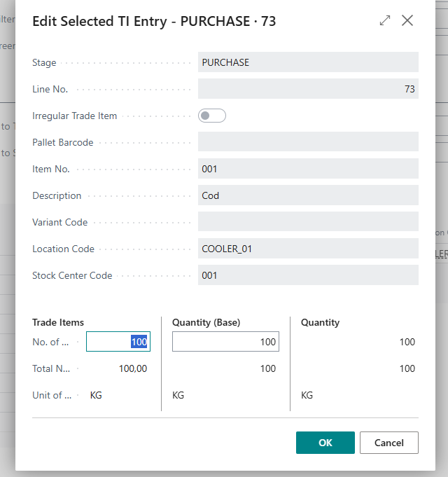This screenshot has height=477, width=448.
Task: Select the Stock Center Code field
Action: point(308,275)
